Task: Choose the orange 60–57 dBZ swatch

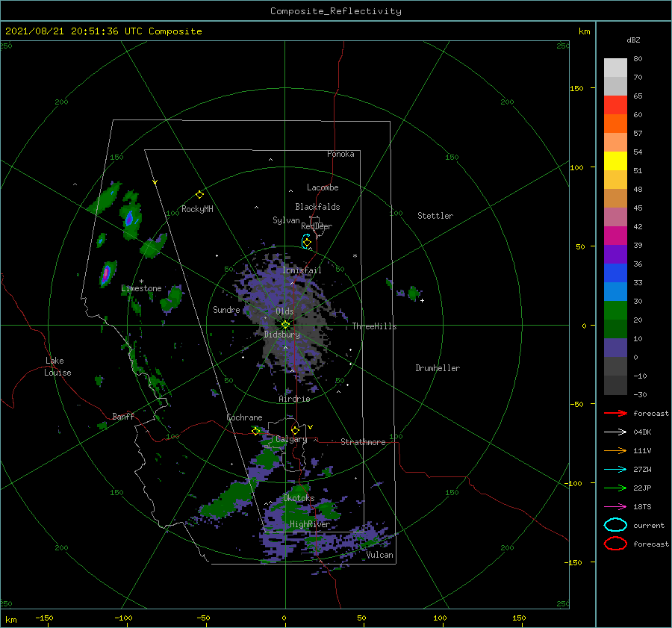Action: 615,123
